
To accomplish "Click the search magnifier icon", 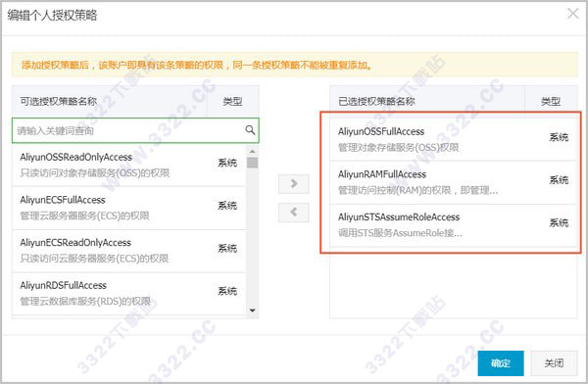I will (x=250, y=130).
